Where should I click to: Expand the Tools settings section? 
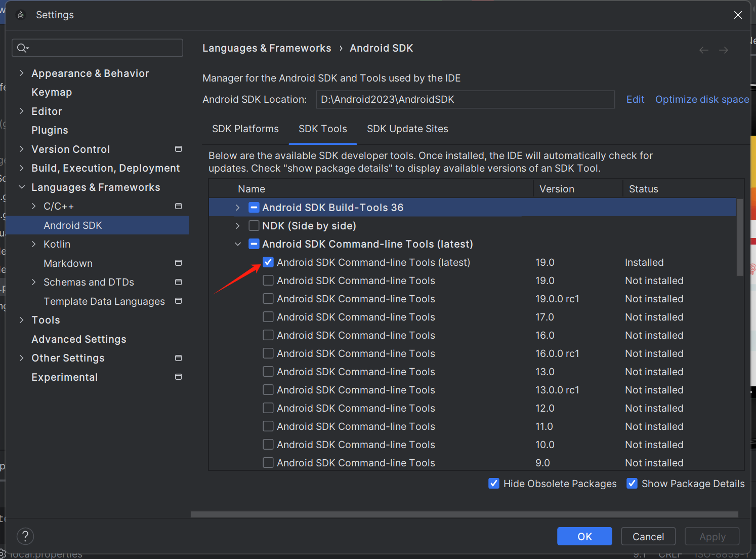21,320
